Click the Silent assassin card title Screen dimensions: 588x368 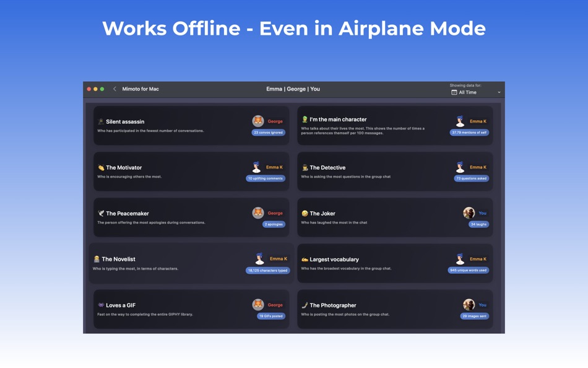click(x=125, y=121)
